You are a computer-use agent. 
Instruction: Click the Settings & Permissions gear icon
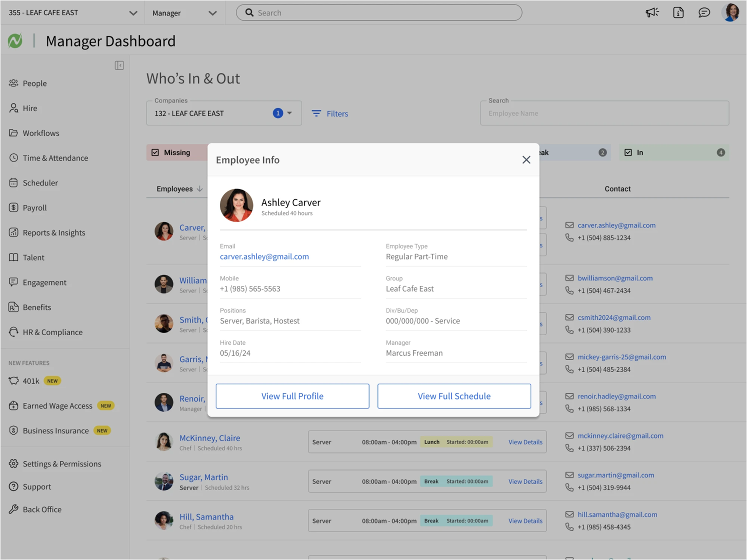point(13,463)
